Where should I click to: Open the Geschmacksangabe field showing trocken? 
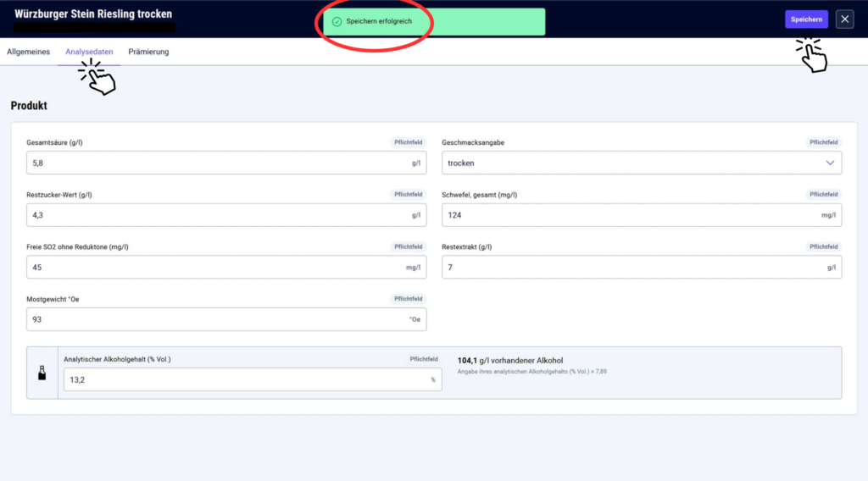pos(642,163)
